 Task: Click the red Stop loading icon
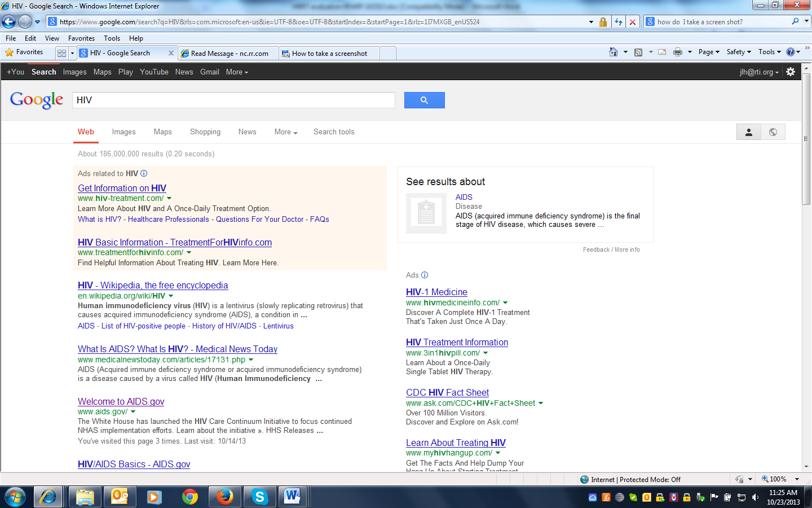[633, 22]
